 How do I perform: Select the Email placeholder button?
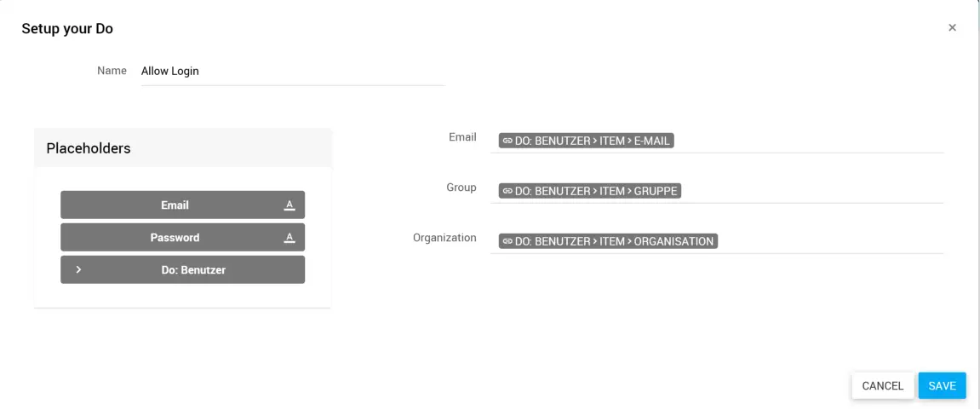175,205
